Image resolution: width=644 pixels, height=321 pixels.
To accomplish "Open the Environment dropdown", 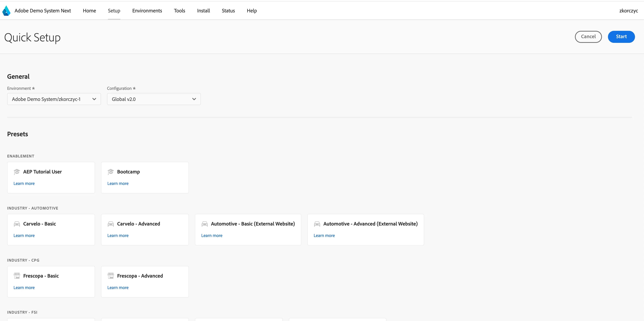I will pyautogui.click(x=54, y=99).
